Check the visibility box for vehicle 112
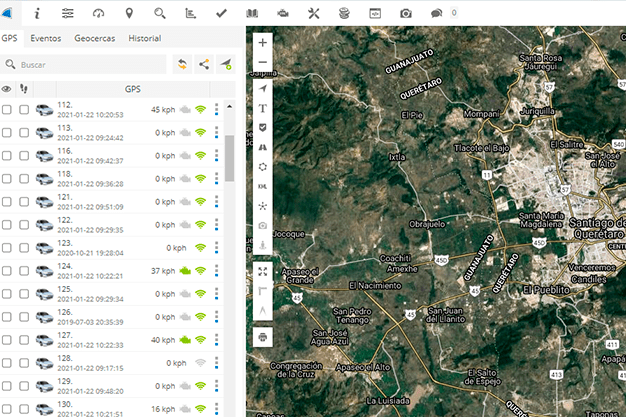The image size is (626, 417). (x=6, y=109)
